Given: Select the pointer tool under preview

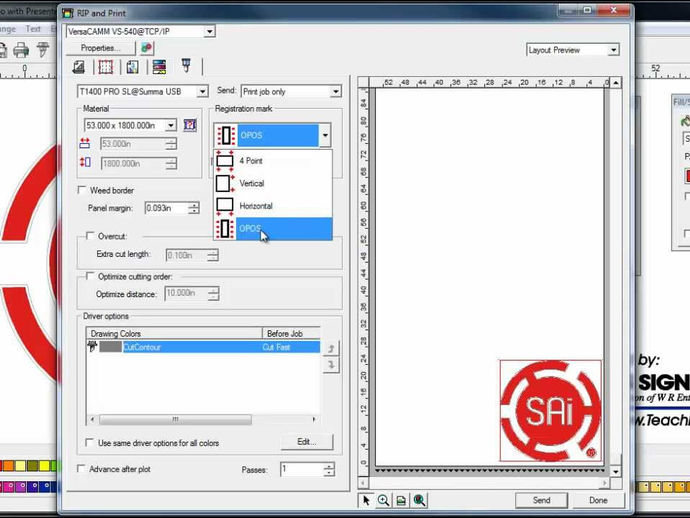Looking at the screenshot, I should 366,500.
